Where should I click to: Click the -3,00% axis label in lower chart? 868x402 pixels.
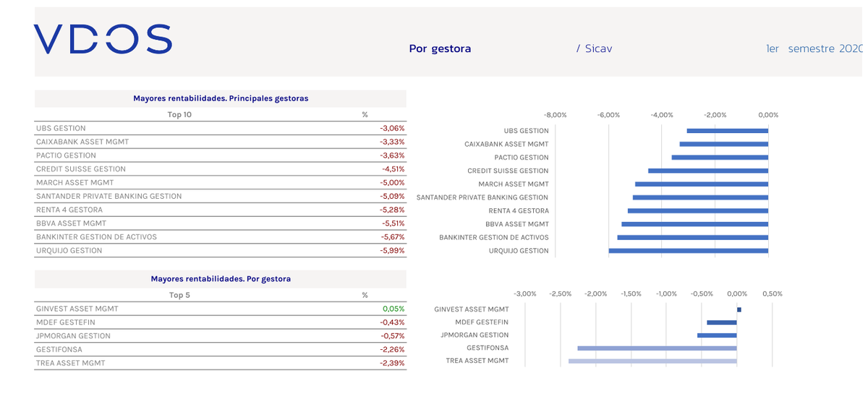tap(524, 294)
